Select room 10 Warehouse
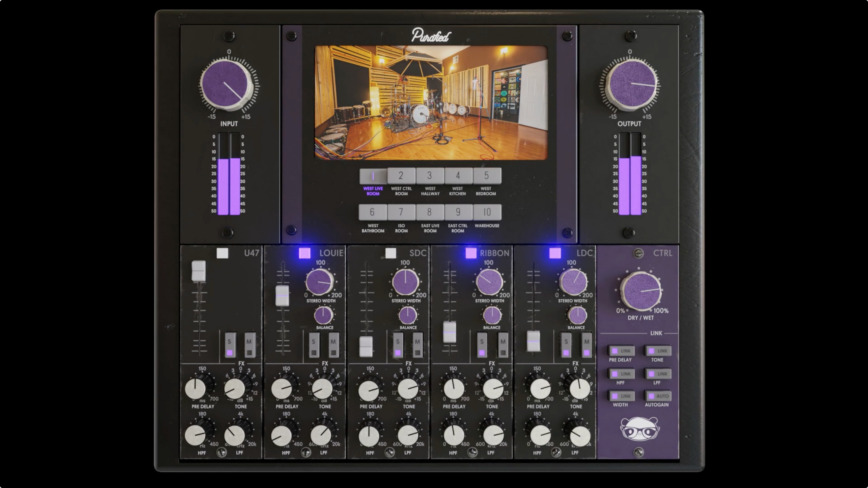The width and height of the screenshot is (868, 488). pyautogui.click(x=487, y=212)
